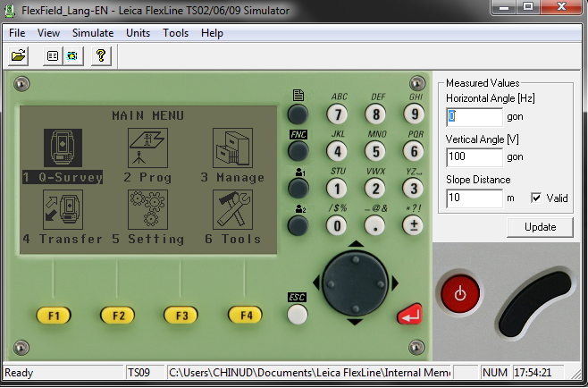The width and height of the screenshot is (588, 388).
Task: Toggle the Valid checkbox
Action: [537, 198]
